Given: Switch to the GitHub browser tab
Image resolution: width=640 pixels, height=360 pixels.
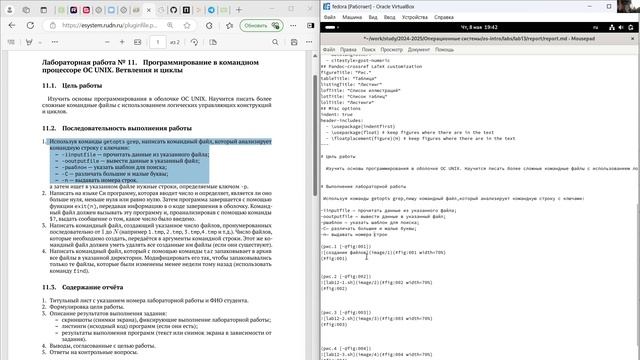Looking at the screenshot, I should [x=173, y=10].
